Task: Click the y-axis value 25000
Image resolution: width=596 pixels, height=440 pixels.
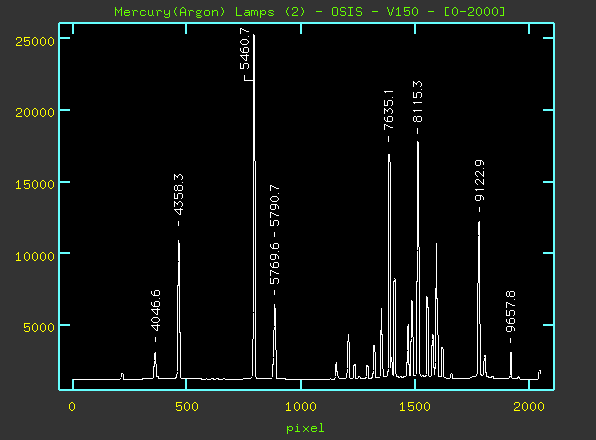Action: (35, 41)
